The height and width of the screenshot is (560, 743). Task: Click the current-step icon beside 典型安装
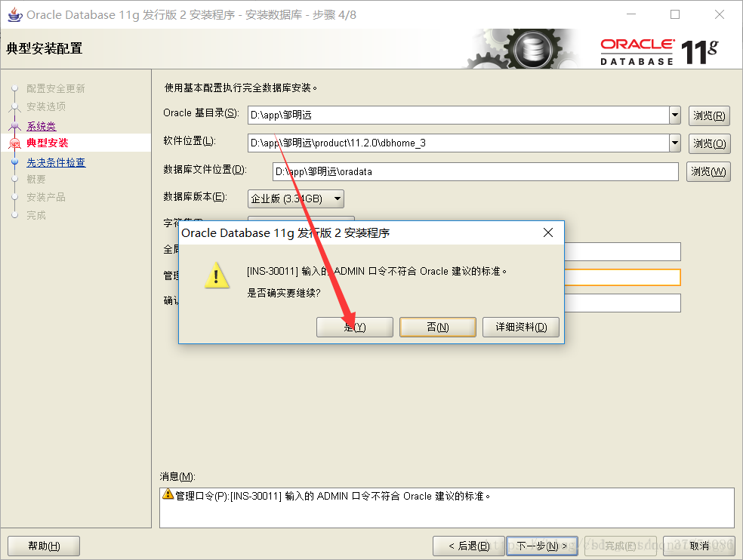click(15, 143)
